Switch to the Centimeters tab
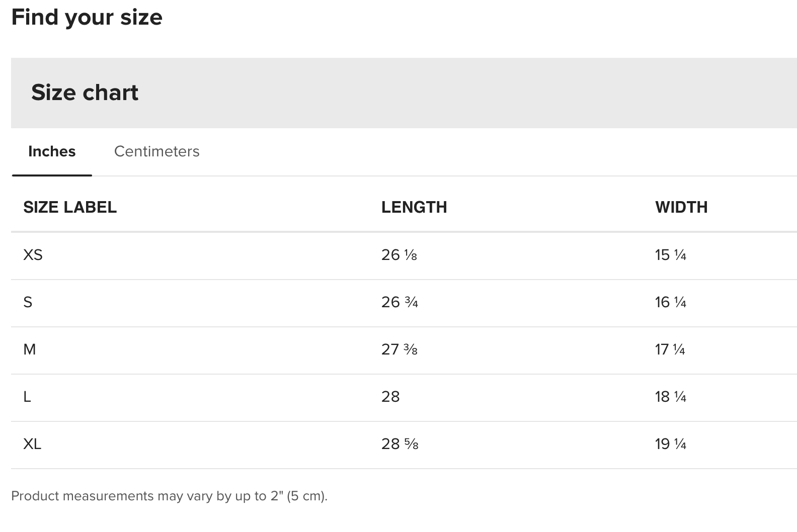The image size is (797, 532). 156,151
